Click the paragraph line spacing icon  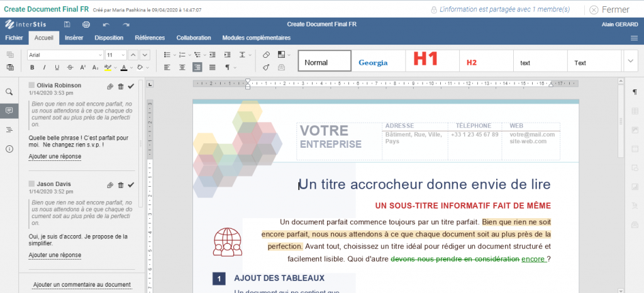pyautogui.click(x=242, y=55)
